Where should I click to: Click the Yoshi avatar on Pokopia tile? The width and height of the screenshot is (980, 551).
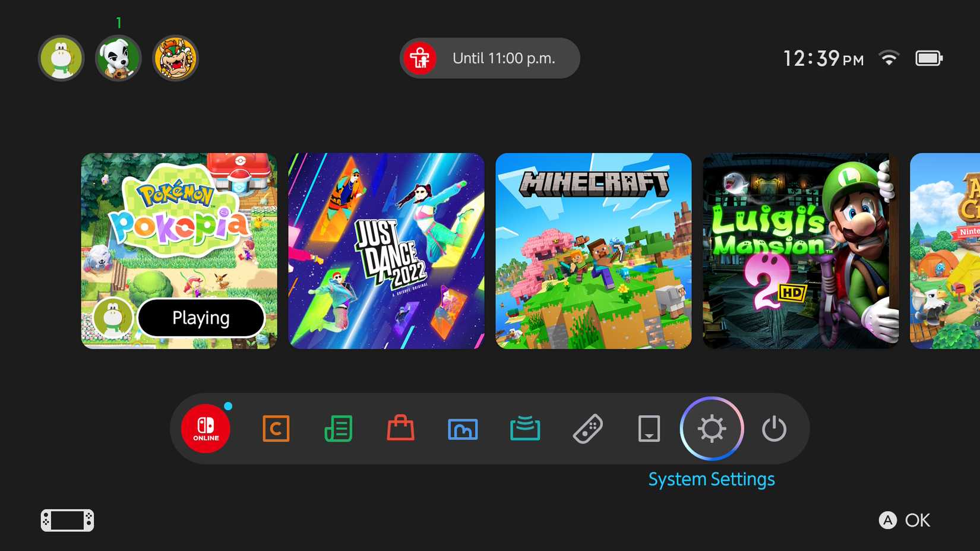pyautogui.click(x=113, y=318)
